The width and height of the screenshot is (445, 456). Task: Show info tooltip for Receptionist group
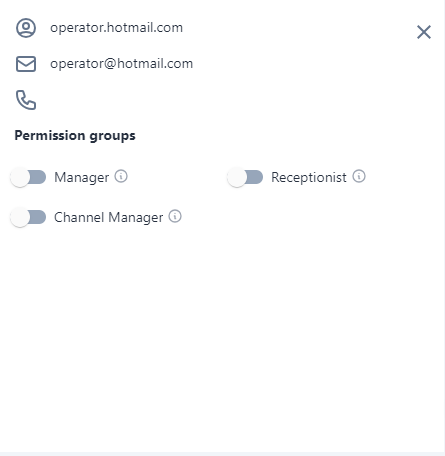click(x=359, y=176)
